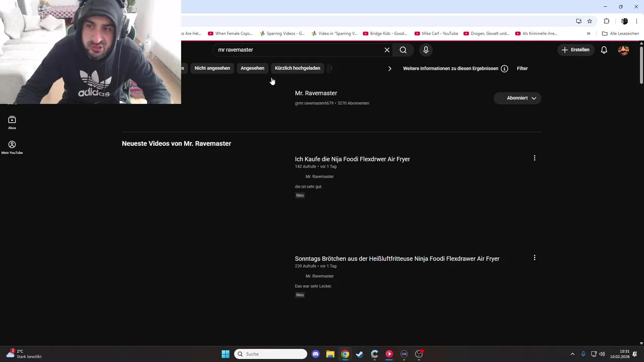
Task: Open volume control in system tray
Action: pyautogui.click(x=602, y=354)
